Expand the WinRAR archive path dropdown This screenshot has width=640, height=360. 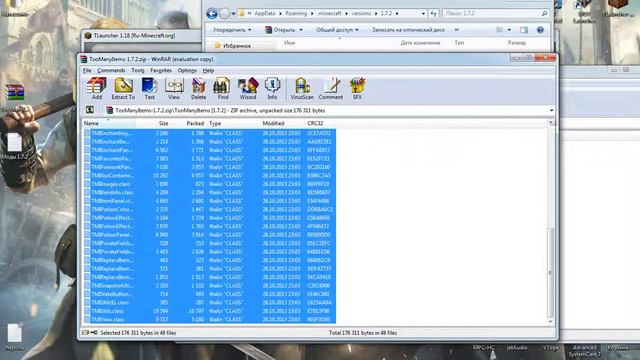tap(551, 111)
